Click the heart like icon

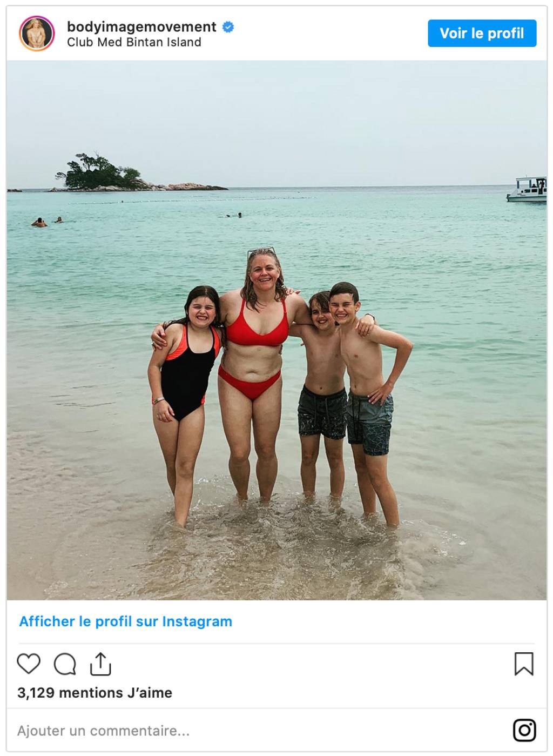[29, 664]
